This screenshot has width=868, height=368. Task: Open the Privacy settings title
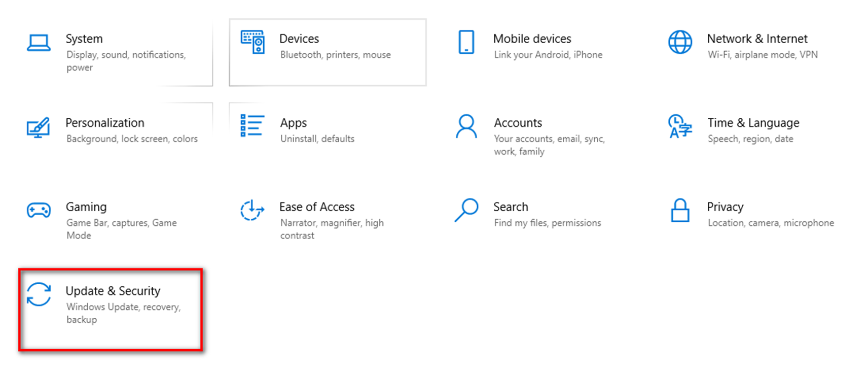pos(725,207)
